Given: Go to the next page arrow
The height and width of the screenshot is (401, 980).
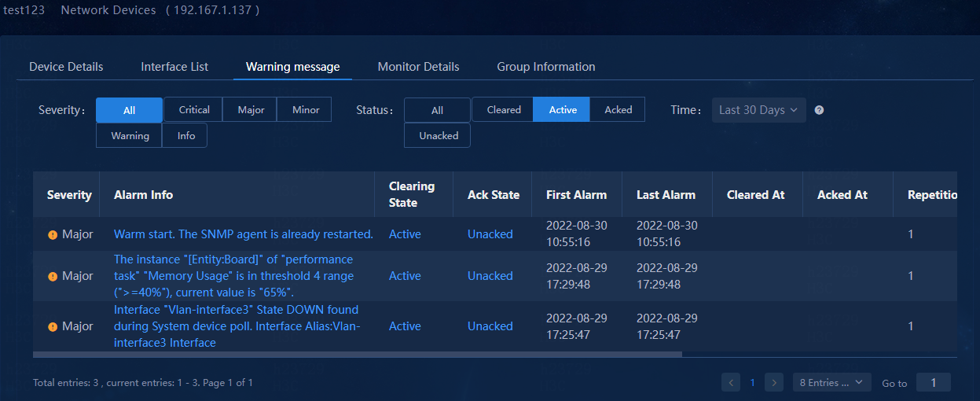Looking at the screenshot, I should 774,382.
